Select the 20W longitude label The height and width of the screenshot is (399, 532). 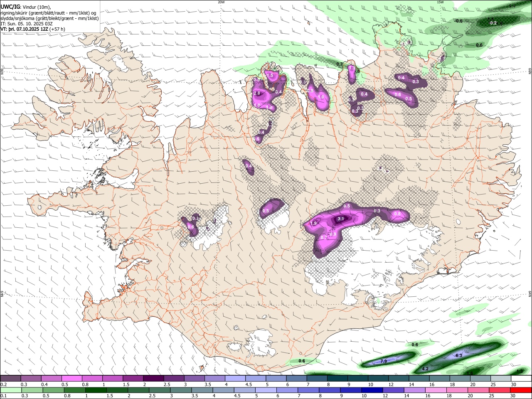(x=221, y=2)
